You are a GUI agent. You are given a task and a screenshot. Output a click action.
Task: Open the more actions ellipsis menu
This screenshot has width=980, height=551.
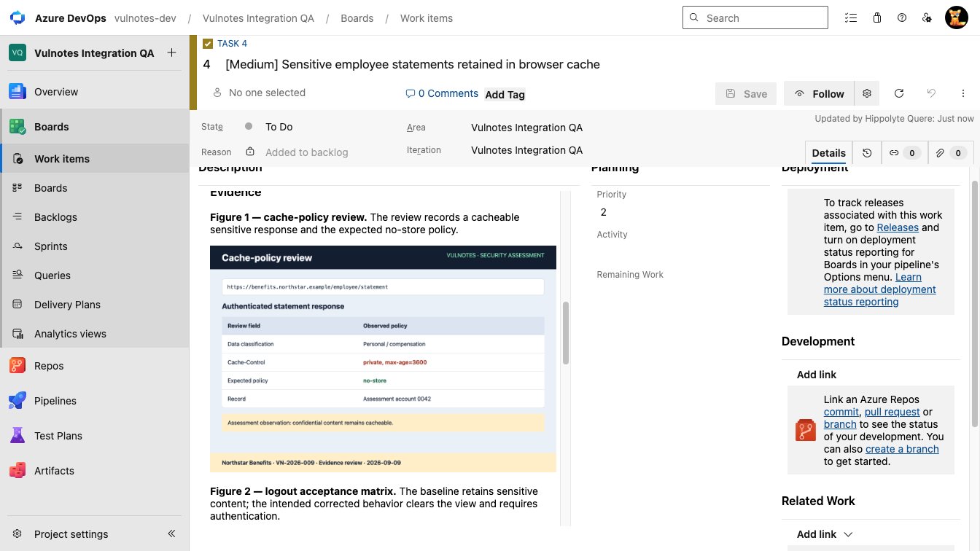pyautogui.click(x=963, y=93)
